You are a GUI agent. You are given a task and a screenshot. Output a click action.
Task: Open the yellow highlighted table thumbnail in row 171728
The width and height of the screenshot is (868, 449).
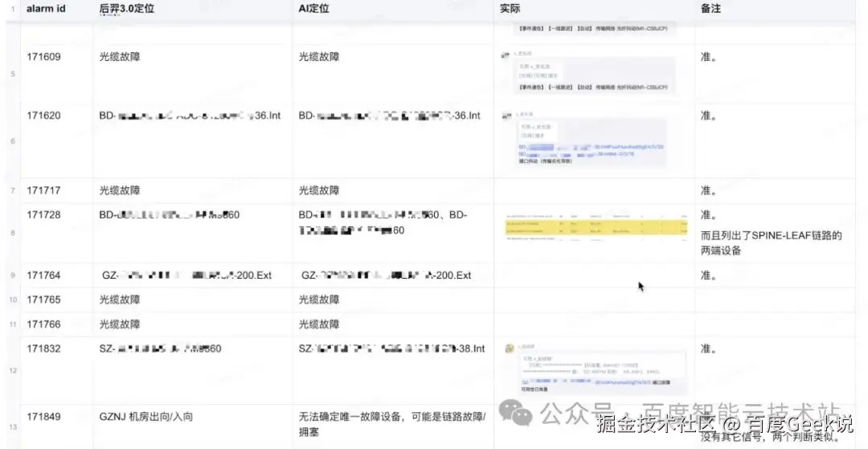coord(596,228)
